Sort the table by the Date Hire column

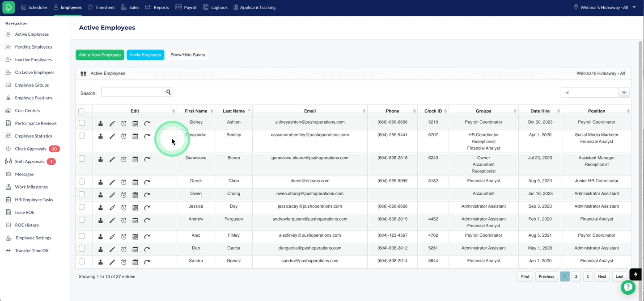(x=540, y=111)
